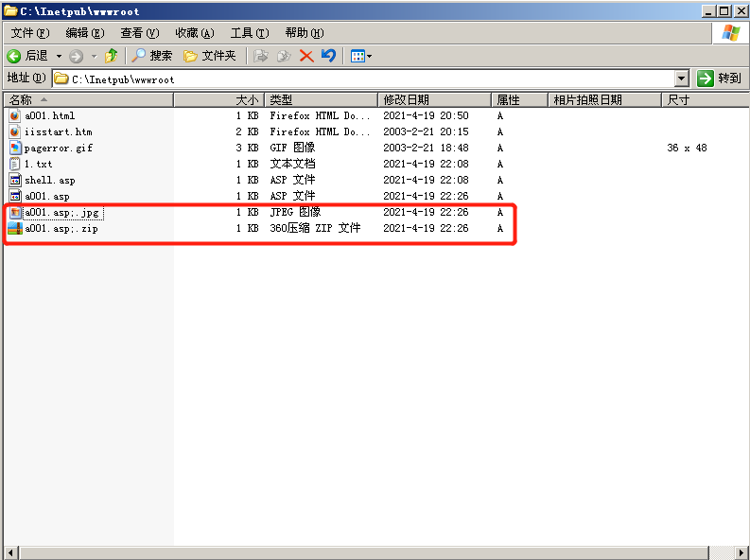Screen dimensions: 750x560
Task: Toggle the 文件夹 folders pane
Action: (210, 56)
